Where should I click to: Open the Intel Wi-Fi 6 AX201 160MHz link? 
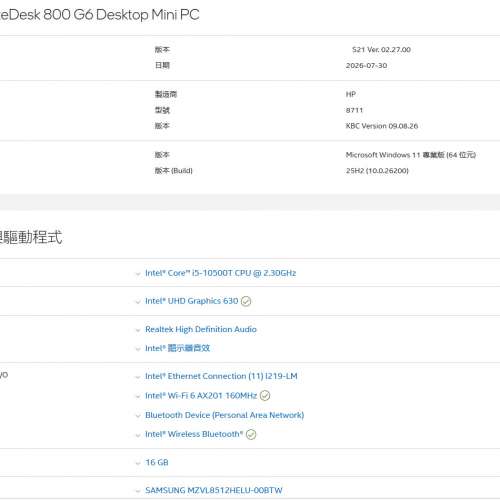(x=201, y=396)
